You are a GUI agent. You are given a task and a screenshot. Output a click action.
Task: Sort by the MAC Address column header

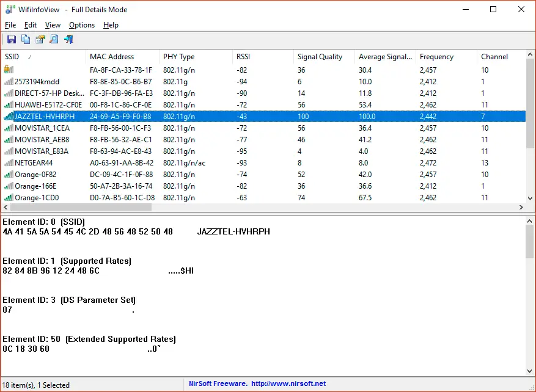[x=122, y=57]
